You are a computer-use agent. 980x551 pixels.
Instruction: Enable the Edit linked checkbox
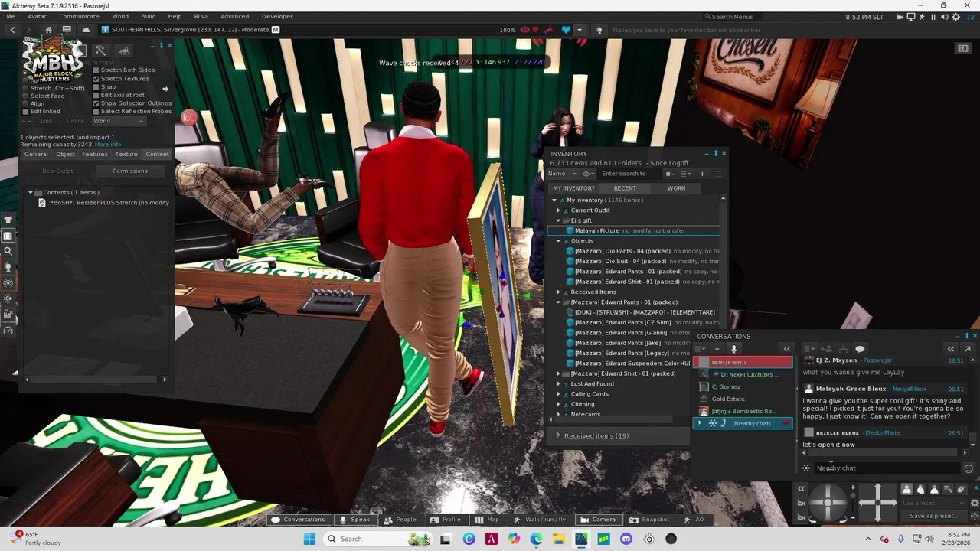click(x=25, y=112)
